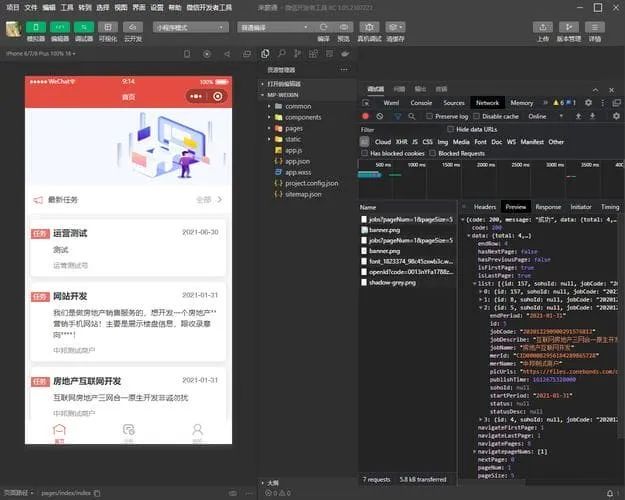Click the simulator record circle icon
625x500 pixels.
tap(207, 54)
